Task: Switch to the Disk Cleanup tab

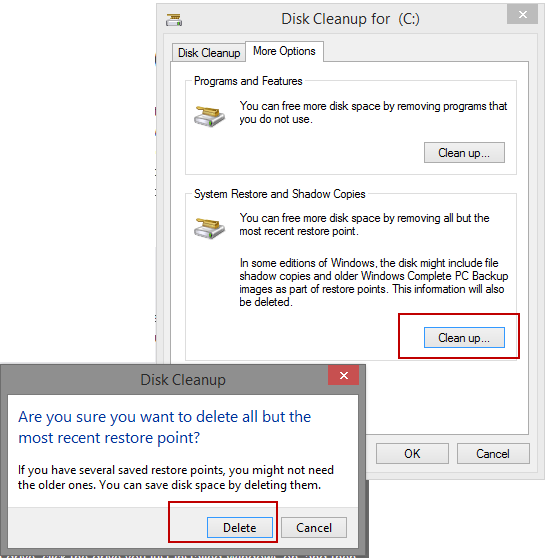Action: pyautogui.click(x=209, y=53)
